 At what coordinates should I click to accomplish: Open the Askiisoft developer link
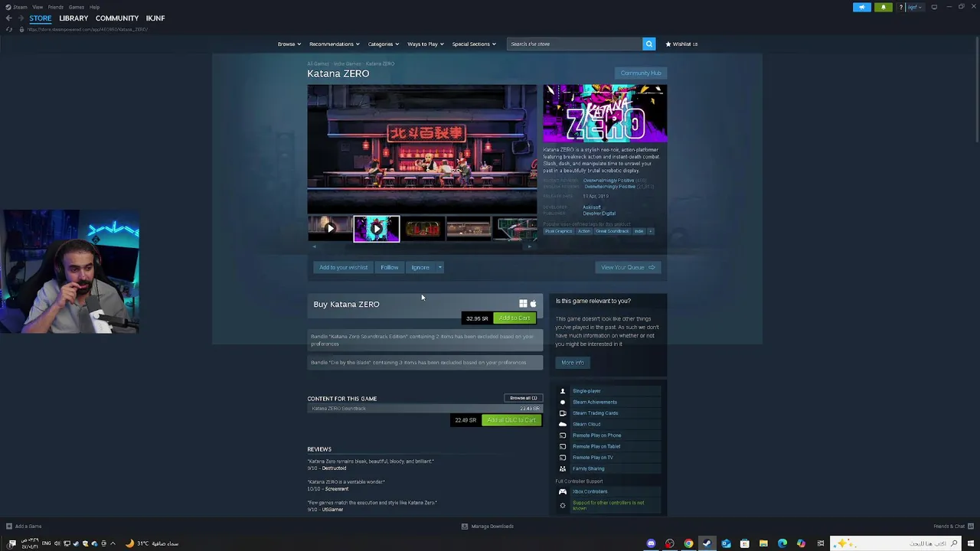pyautogui.click(x=592, y=207)
